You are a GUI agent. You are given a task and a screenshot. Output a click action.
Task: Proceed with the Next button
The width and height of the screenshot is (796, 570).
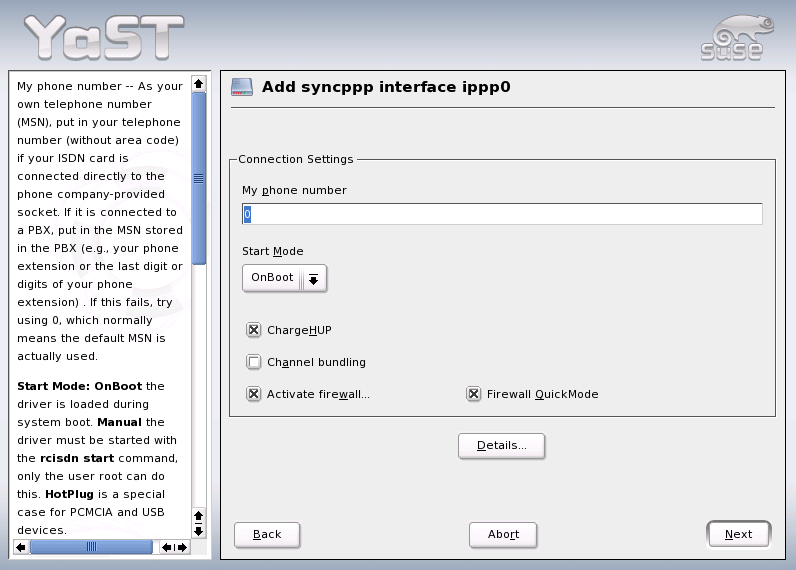739,534
